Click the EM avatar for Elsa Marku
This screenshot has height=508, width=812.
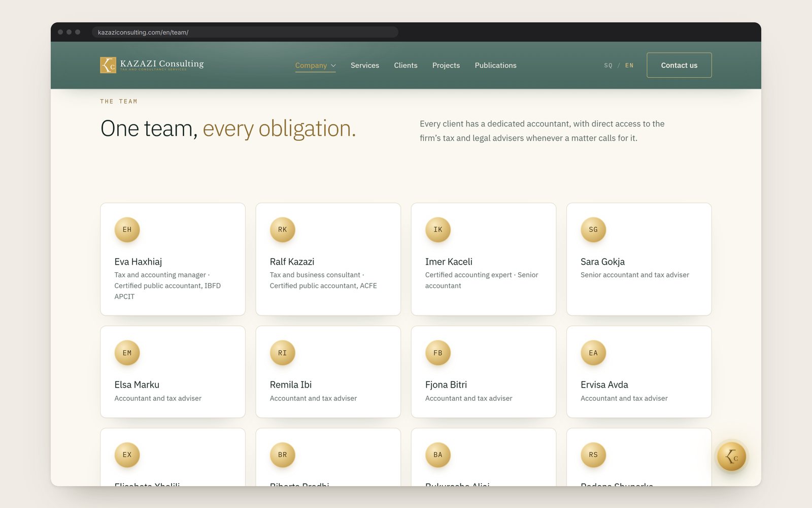coord(127,353)
